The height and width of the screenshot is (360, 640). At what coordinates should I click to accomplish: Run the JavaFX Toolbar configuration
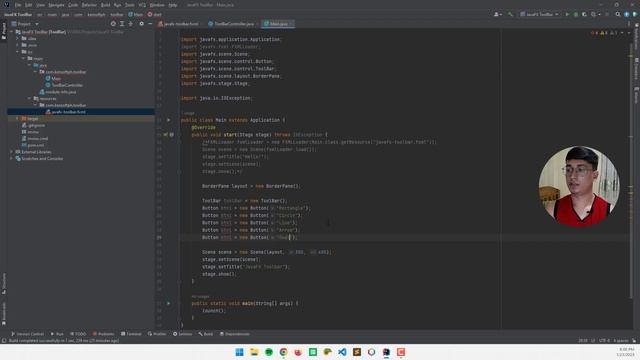(567, 14)
